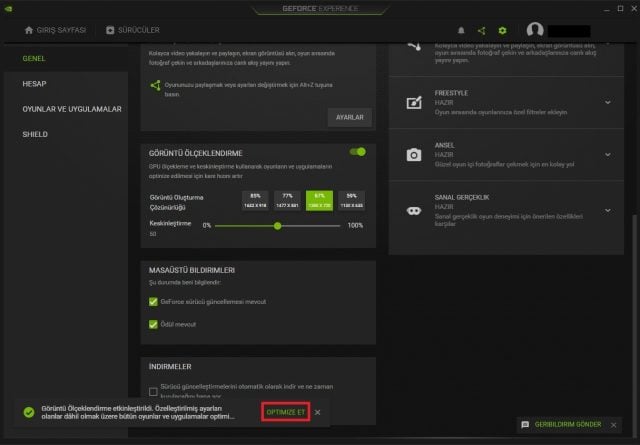Set sharpening slider near the 100% end
This screenshot has height=445, width=640.
[337, 226]
